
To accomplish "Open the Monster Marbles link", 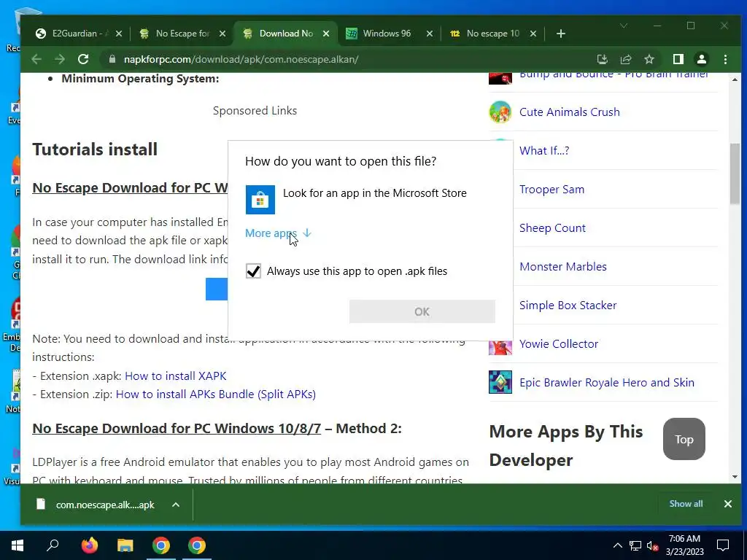I will (x=562, y=266).
